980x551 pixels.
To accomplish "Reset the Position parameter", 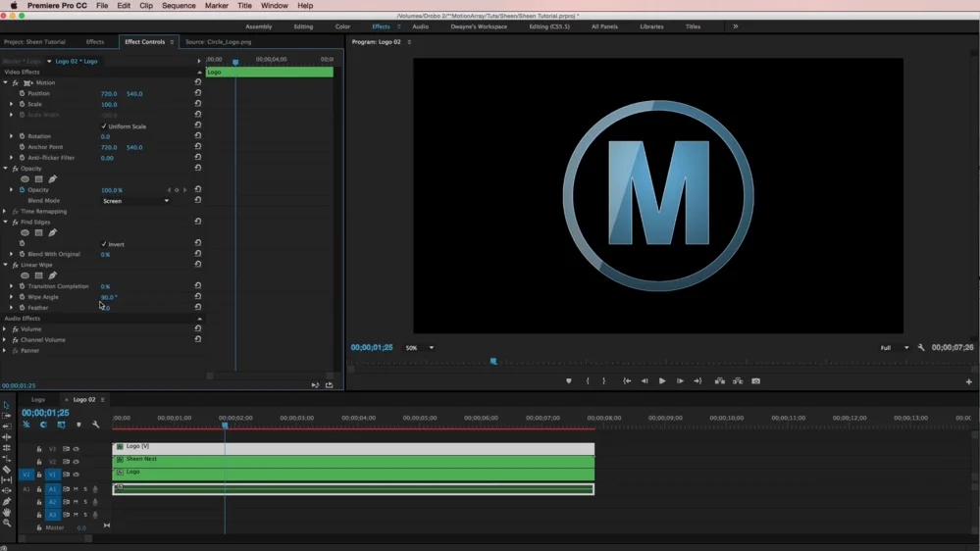I will coord(198,94).
